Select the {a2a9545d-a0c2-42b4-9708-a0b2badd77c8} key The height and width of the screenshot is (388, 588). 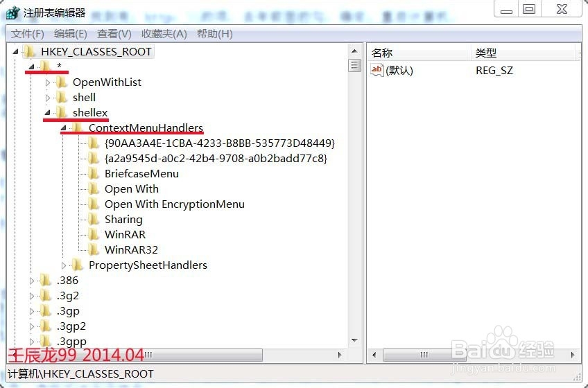[x=216, y=159]
